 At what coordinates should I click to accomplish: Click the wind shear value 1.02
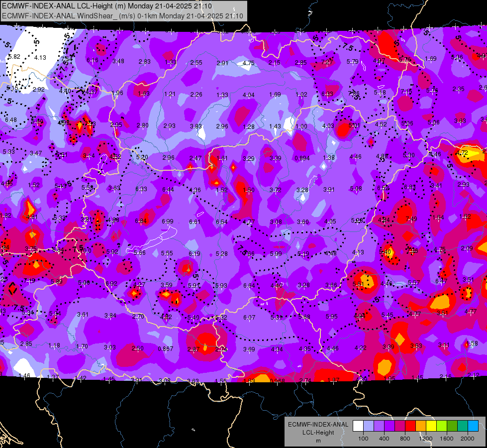301,95
